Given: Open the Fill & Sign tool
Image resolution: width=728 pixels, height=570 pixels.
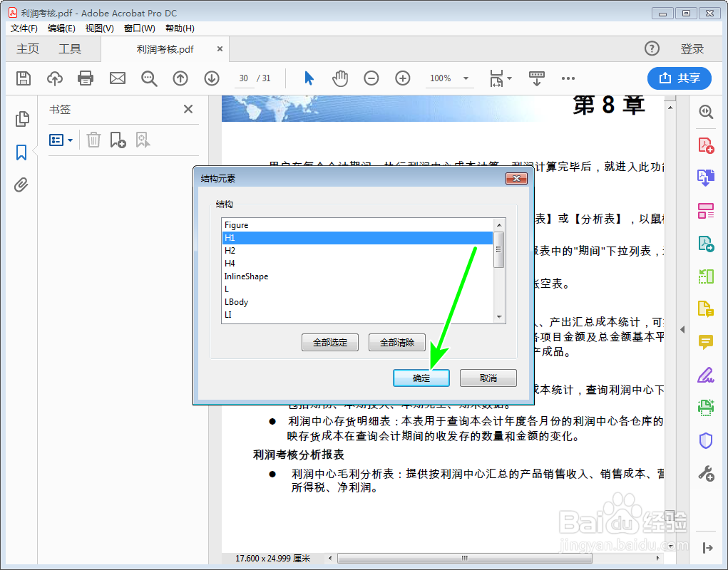Looking at the screenshot, I should pyautogui.click(x=706, y=375).
